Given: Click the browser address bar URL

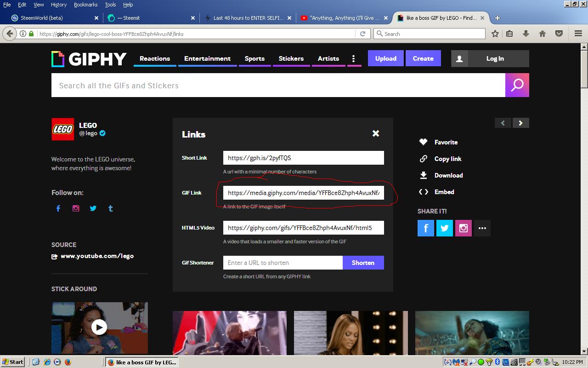Looking at the screenshot, I should tap(195, 34).
